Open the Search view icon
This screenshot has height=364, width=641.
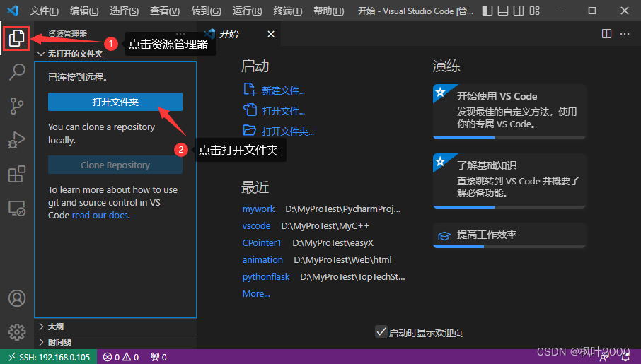point(17,72)
